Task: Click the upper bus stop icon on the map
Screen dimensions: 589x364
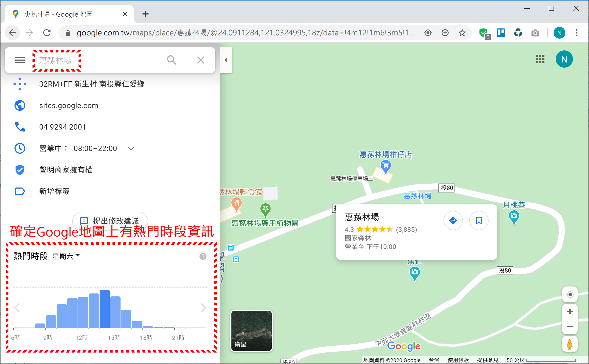Action: point(231,247)
